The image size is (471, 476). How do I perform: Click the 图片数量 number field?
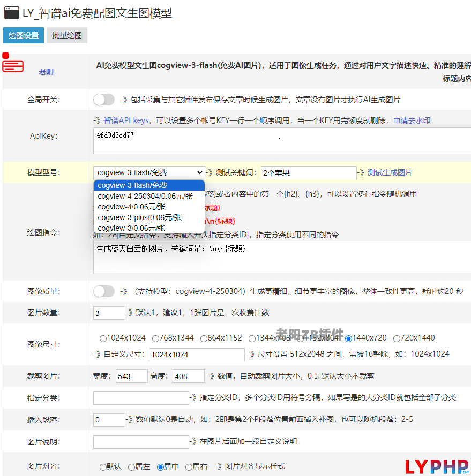click(x=109, y=313)
